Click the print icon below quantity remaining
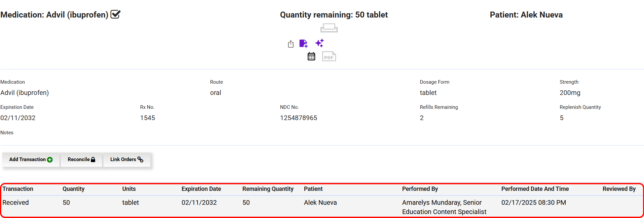The height and width of the screenshot is (218, 644). [329, 28]
